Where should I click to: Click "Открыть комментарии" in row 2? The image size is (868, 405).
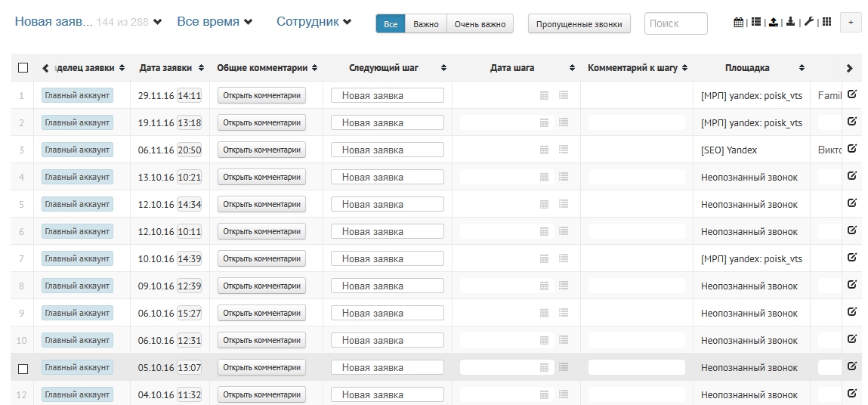click(261, 122)
